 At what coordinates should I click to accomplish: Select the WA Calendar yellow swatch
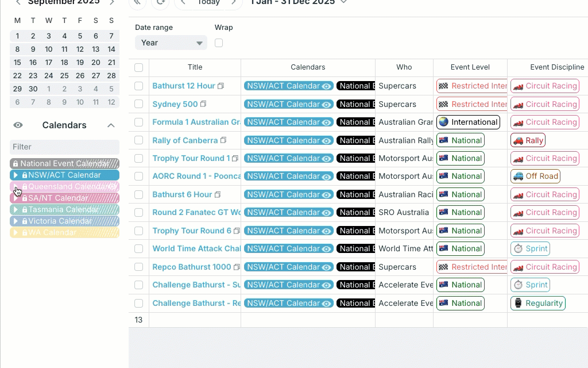[x=64, y=232]
